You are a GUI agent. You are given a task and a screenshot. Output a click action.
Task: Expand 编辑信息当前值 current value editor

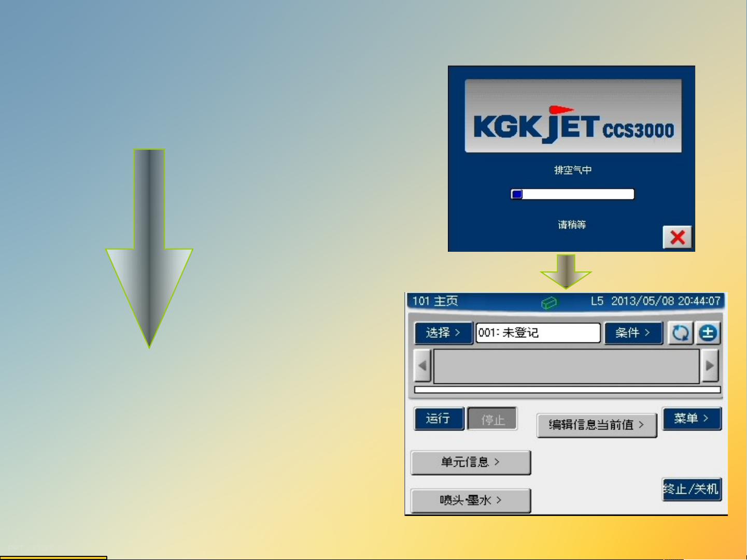[597, 424]
